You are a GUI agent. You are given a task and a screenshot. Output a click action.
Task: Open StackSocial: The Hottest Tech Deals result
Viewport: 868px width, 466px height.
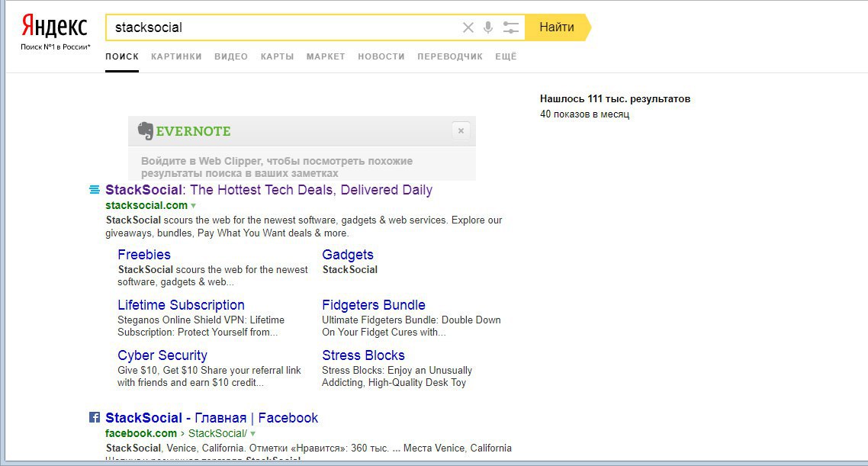pos(268,190)
